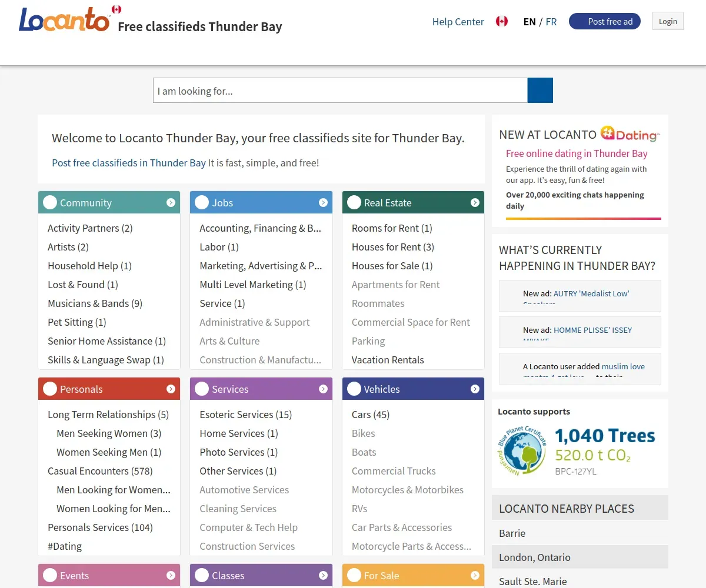The height and width of the screenshot is (588, 706).
Task: Click the Services category circle icon
Action: point(202,389)
